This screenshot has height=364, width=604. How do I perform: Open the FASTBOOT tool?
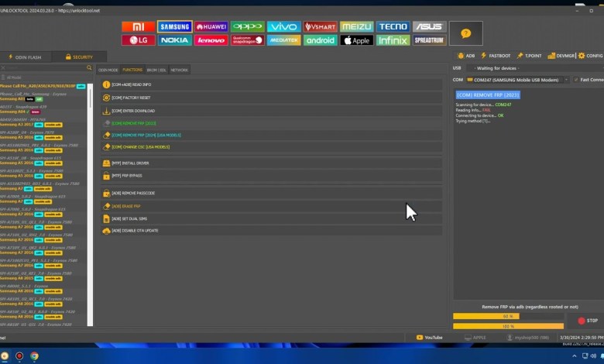tap(496, 56)
